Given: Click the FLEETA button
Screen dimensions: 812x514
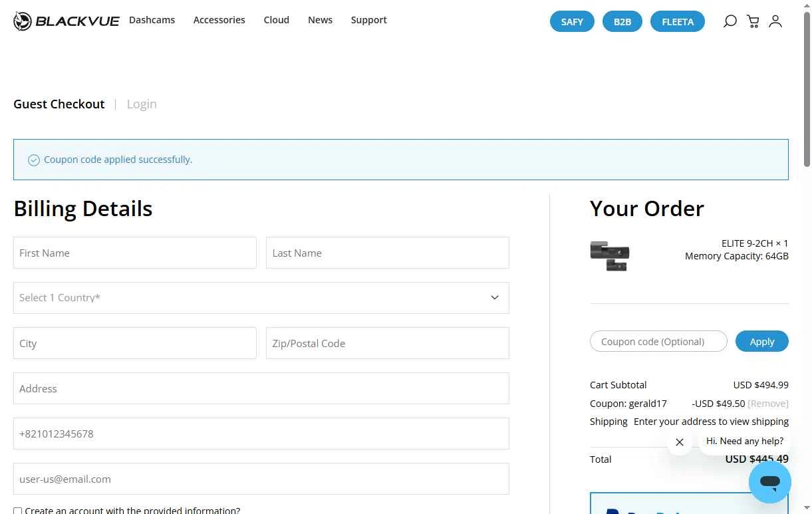Looking at the screenshot, I should coord(678,21).
